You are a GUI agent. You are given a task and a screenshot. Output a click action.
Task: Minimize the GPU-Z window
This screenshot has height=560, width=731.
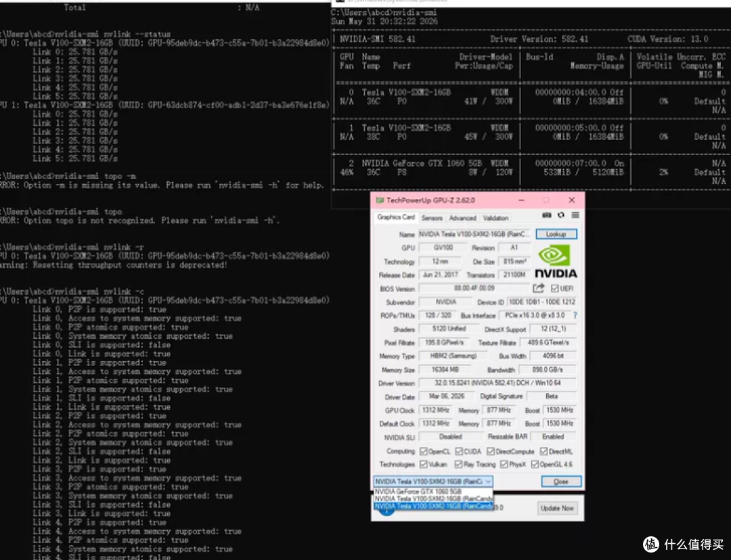[521, 200]
